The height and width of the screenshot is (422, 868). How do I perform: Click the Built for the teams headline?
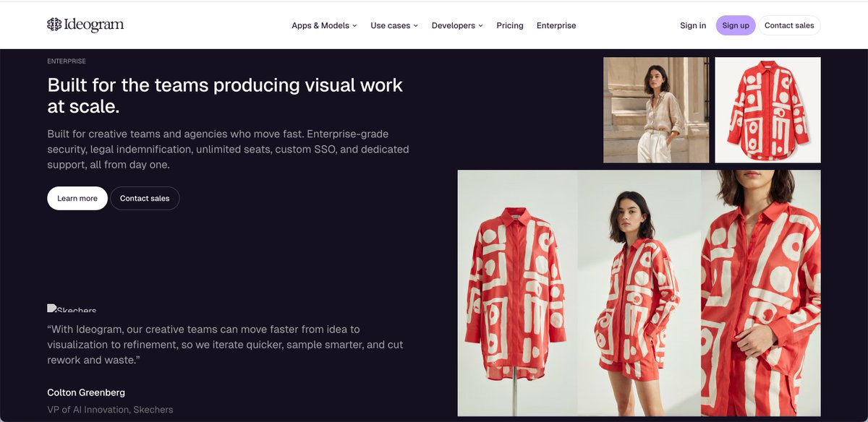[x=225, y=95]
